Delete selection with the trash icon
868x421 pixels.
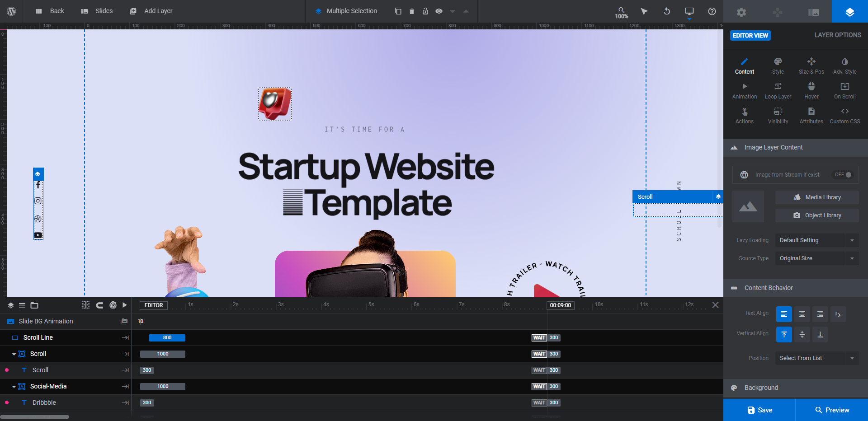pos(411,11)
